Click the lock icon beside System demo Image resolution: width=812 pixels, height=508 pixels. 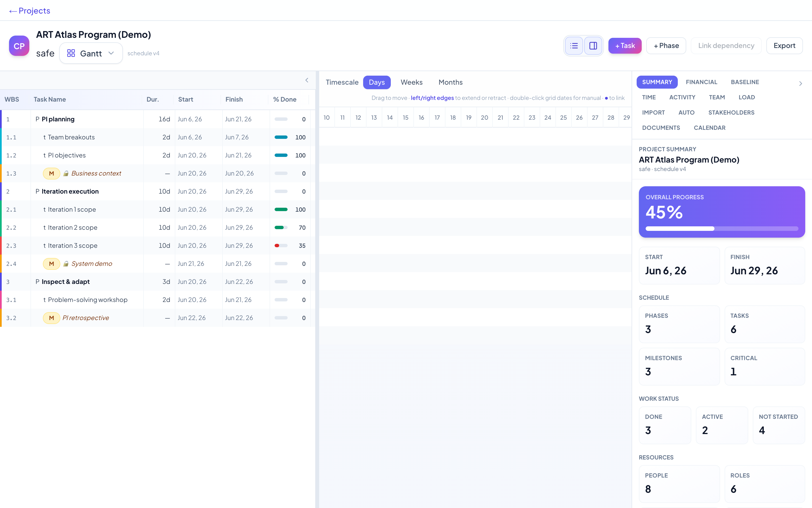click(66, 264)
